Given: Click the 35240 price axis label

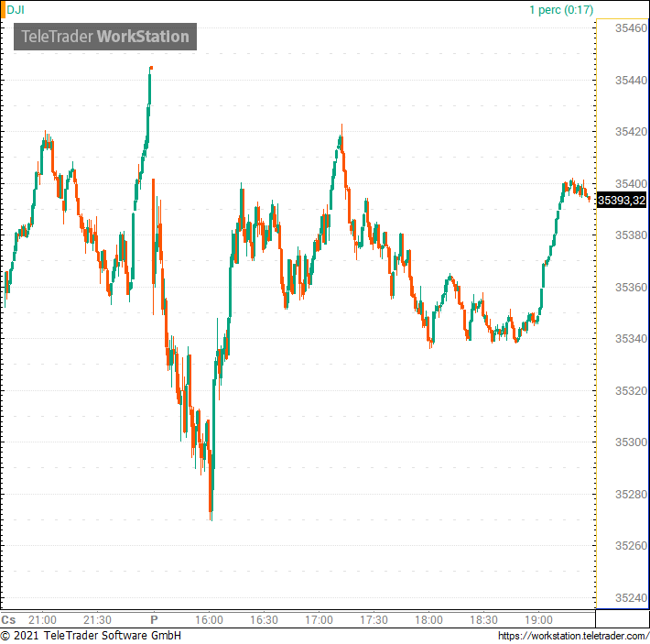Looking at the screenshot, I should pyautogui.click(x=631, y=597).
